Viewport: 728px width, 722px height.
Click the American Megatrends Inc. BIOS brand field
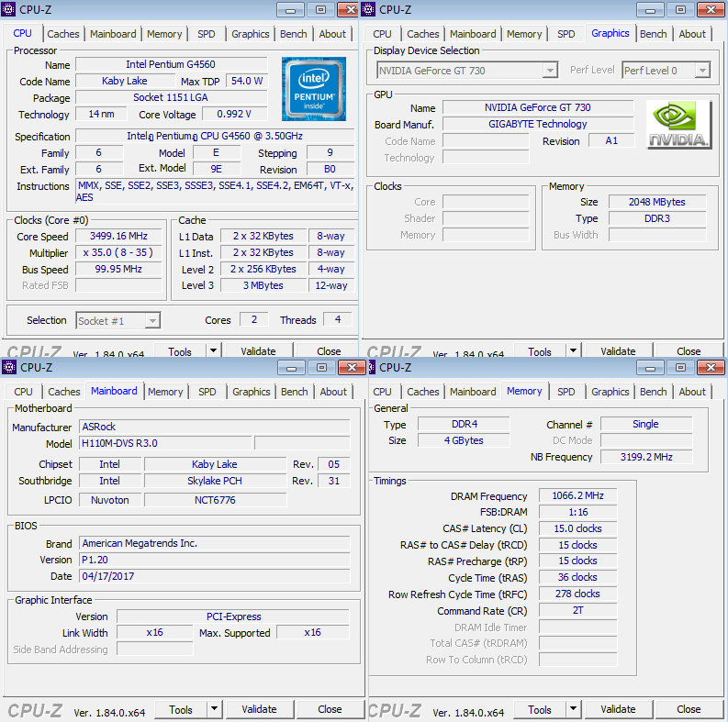coord(215,543)
